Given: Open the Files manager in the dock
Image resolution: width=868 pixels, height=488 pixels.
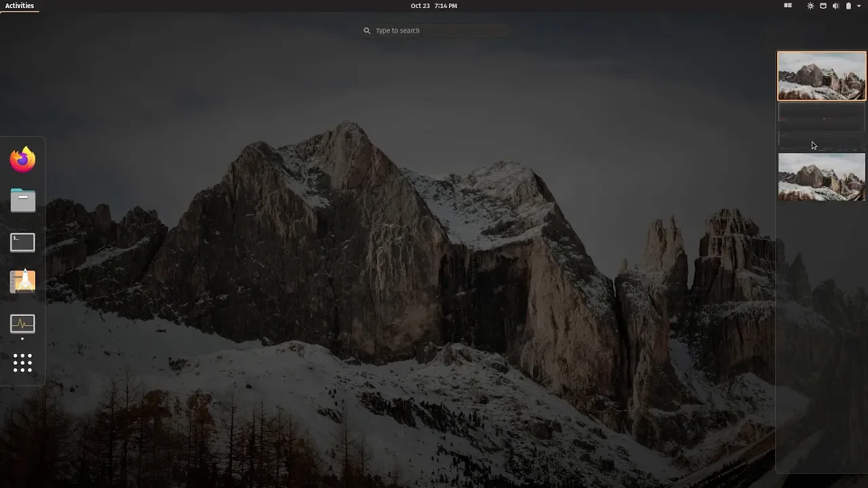Looking at the screenshot, I should pyautogui.click(x=22, y=201).
